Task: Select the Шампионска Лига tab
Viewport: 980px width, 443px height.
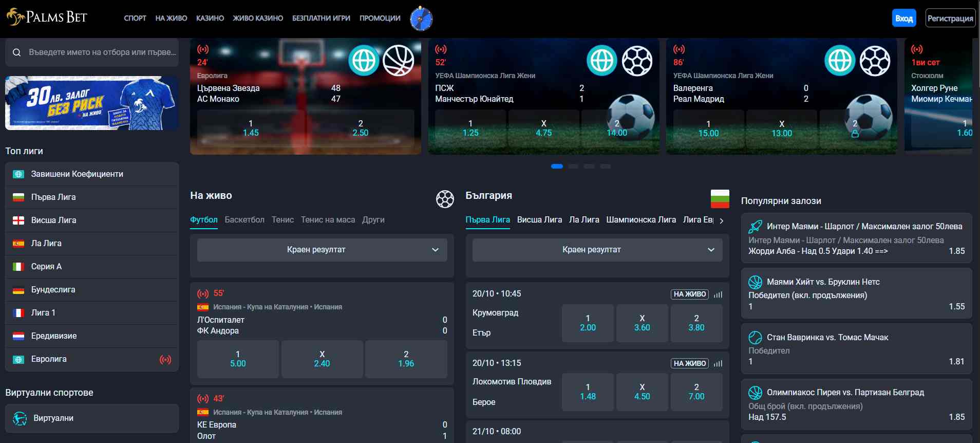Action: click(x=641, y=220)
